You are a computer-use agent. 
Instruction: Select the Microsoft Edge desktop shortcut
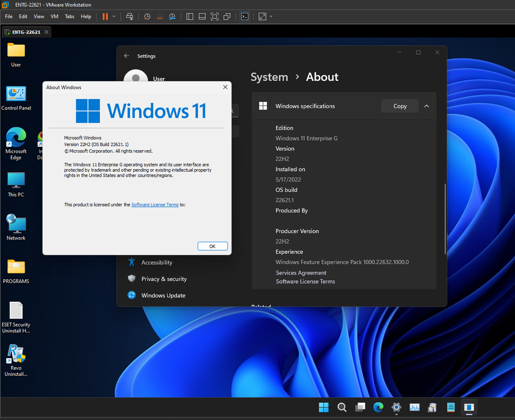tap(16, 144)
